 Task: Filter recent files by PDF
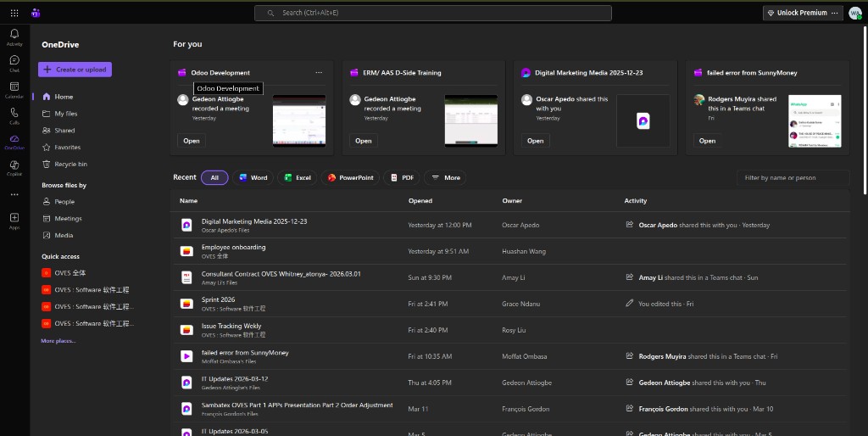[402, 178]
